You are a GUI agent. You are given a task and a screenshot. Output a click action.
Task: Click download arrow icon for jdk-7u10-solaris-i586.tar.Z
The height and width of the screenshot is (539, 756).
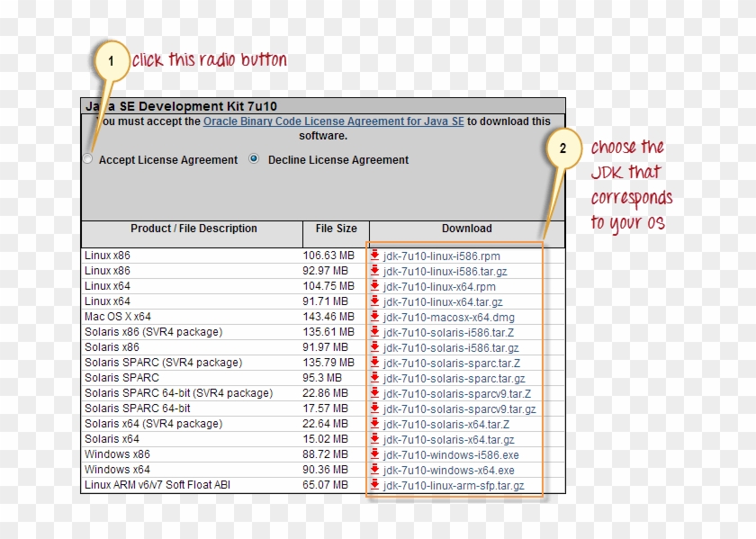click(374, 332)
